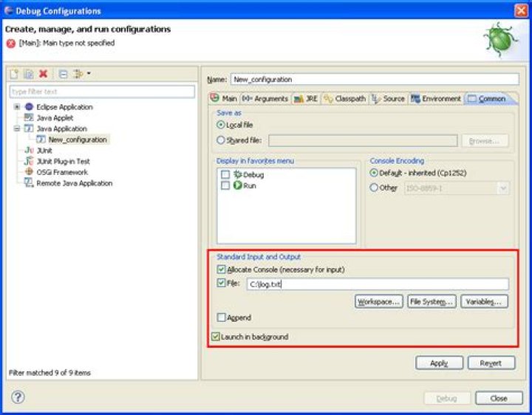
Task: Click the Collapse All toolbar icon
Action: tap(63, 74)
